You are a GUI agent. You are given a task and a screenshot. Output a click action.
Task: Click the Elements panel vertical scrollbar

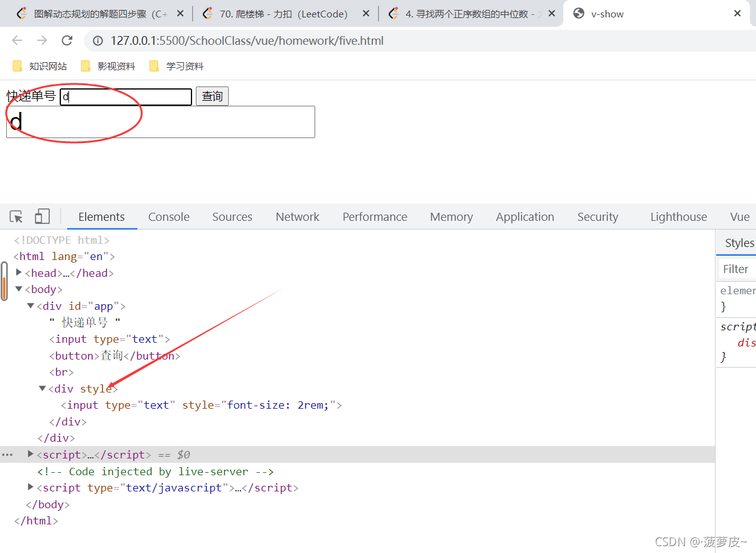(4, 281)
